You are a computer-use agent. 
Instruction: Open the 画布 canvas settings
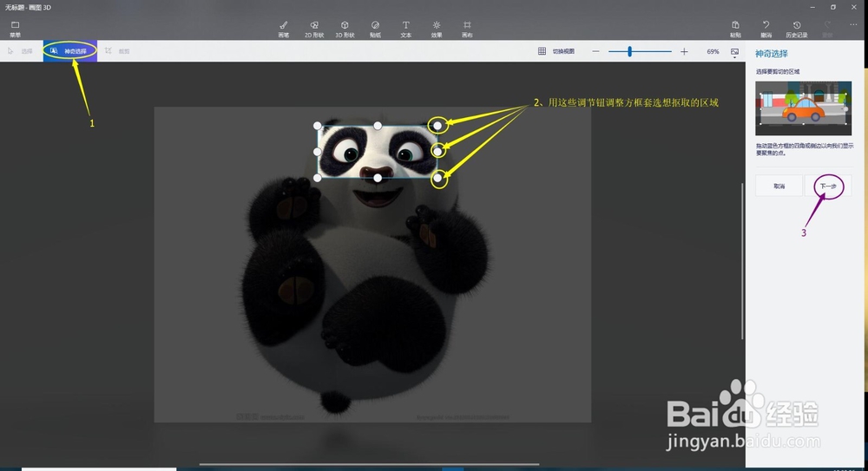pyautogui.click(x=467, y=29)
